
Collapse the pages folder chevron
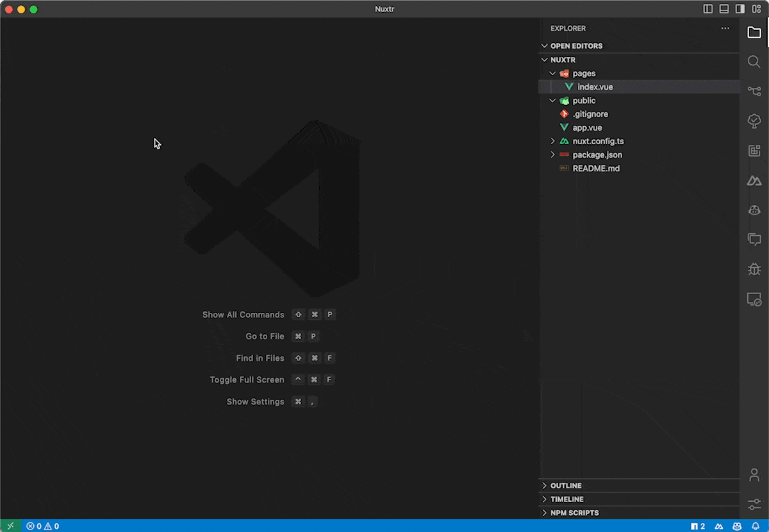(552, 73)
